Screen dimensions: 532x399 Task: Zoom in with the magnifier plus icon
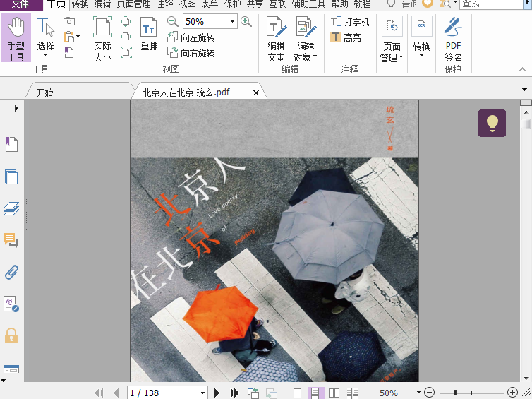[246, 22]
